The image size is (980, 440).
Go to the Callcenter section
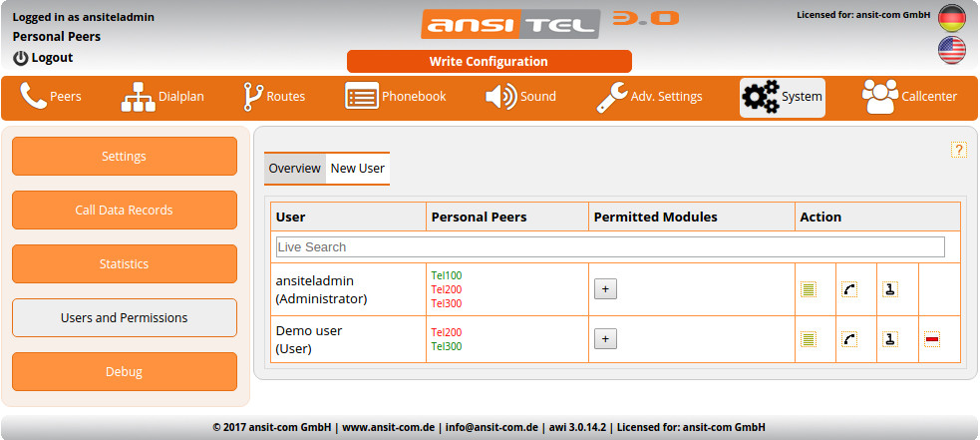tap(908, 97)
